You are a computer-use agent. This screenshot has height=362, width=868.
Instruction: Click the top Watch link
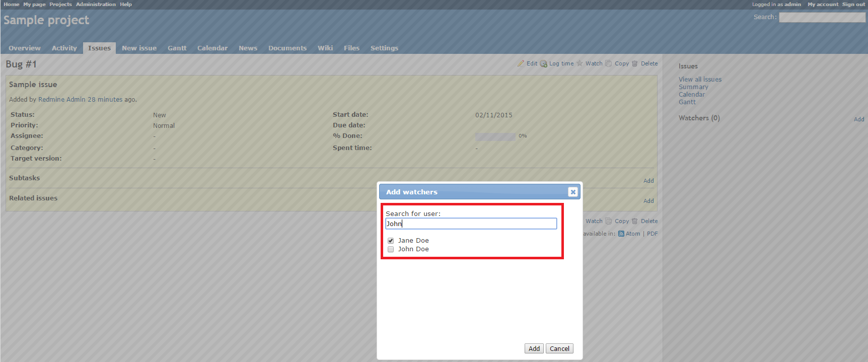(594, 63)
